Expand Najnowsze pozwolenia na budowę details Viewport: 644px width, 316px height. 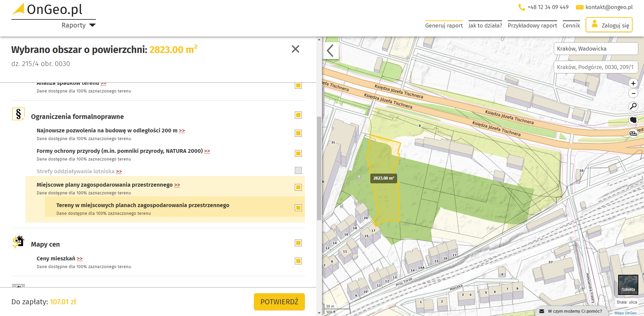[x=182, y=131]
